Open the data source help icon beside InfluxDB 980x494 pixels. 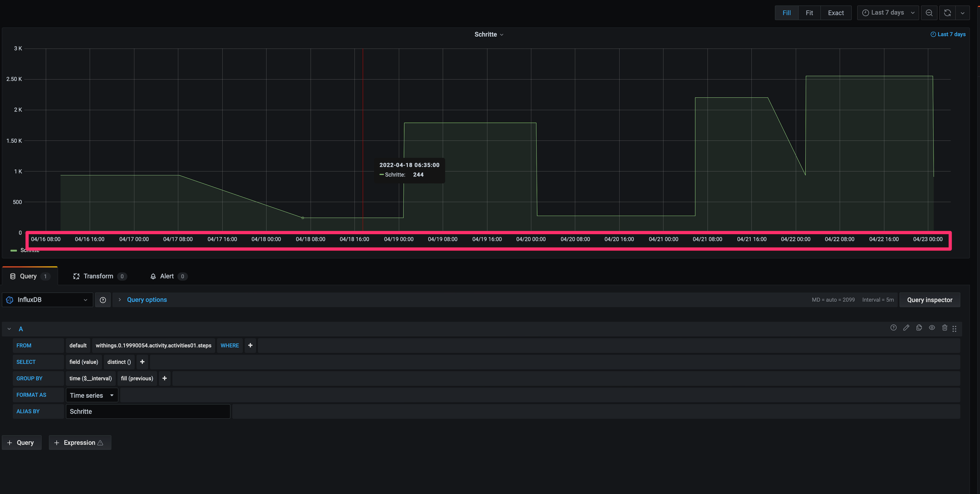pyautogui.click(x=103, y=300)
